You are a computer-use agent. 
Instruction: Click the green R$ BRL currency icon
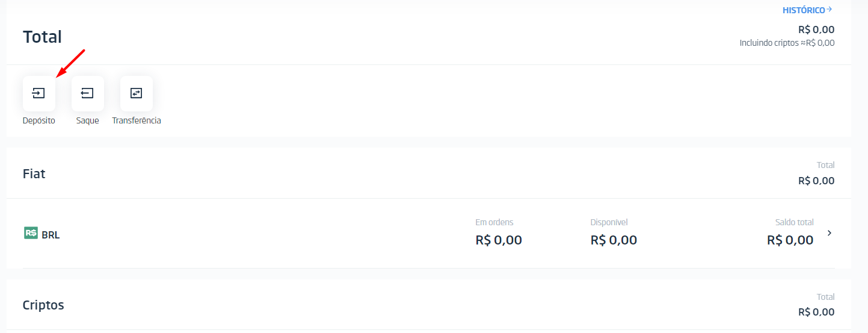31,233
